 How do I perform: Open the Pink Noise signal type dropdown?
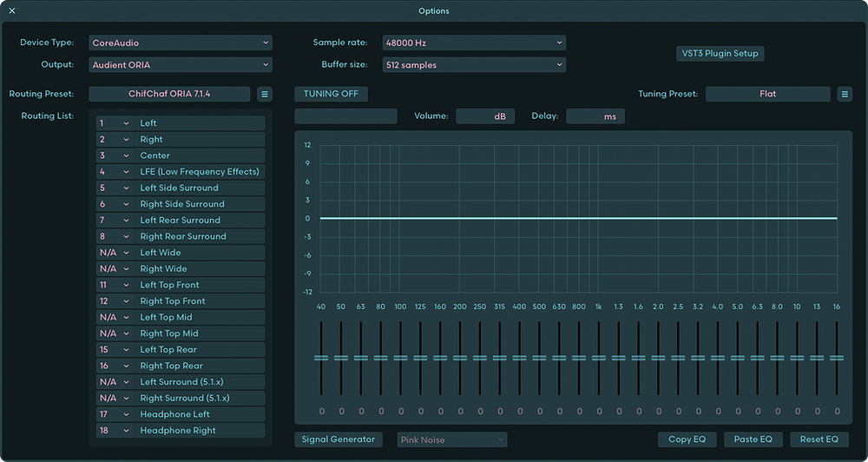tap(452, 439)
